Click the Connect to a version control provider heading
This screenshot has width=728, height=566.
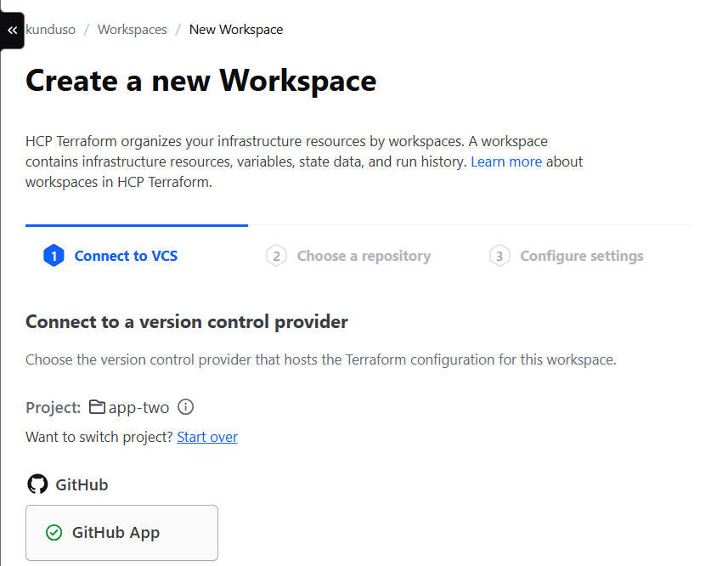(187, 322)
